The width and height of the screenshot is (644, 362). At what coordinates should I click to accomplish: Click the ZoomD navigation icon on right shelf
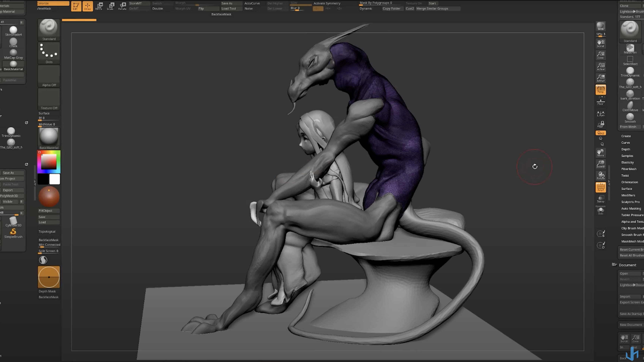[601, 164]
